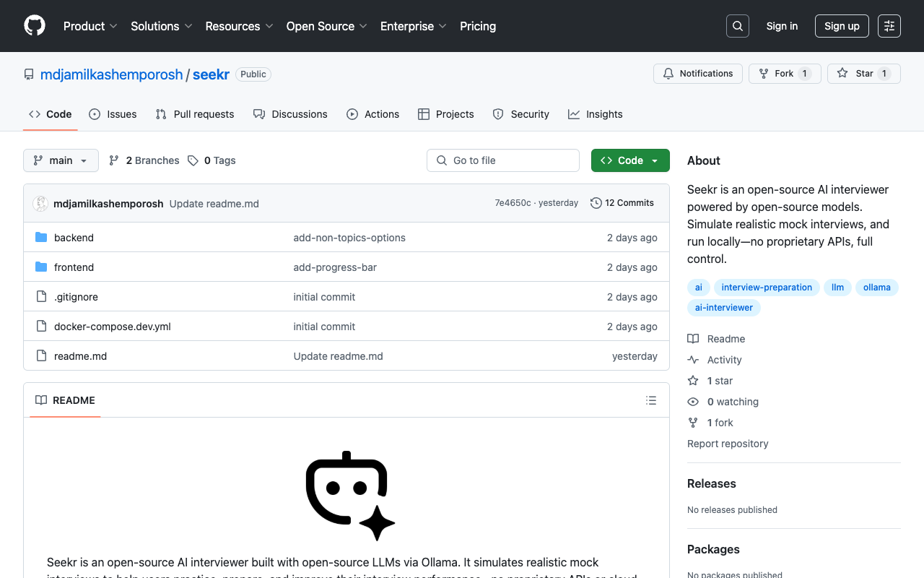Click the commits history clock icon

(x=596, y=203)
